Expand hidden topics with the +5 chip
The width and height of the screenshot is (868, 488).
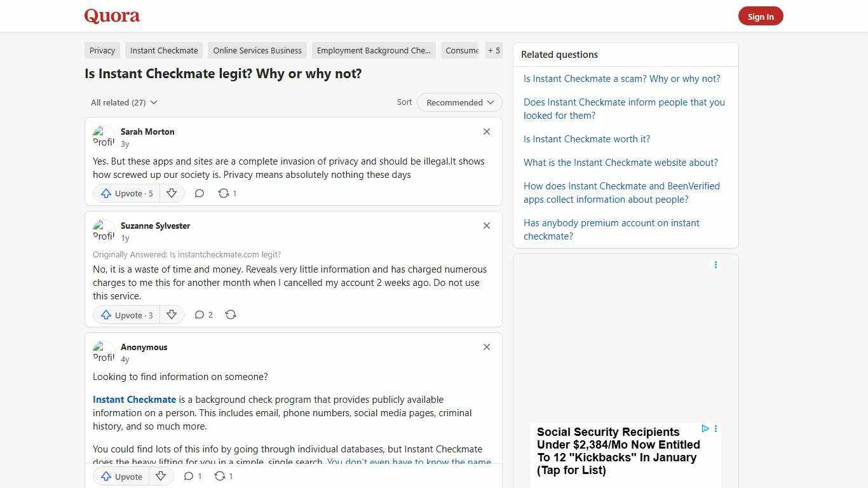click(494, 50)
